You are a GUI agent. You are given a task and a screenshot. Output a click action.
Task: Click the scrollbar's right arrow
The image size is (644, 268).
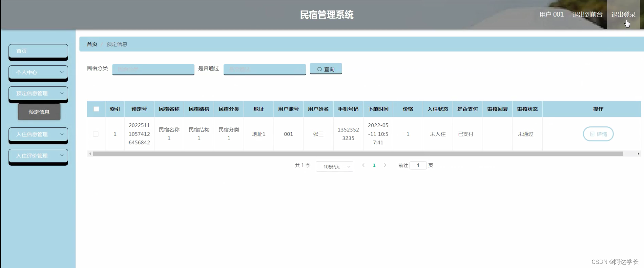638,154
